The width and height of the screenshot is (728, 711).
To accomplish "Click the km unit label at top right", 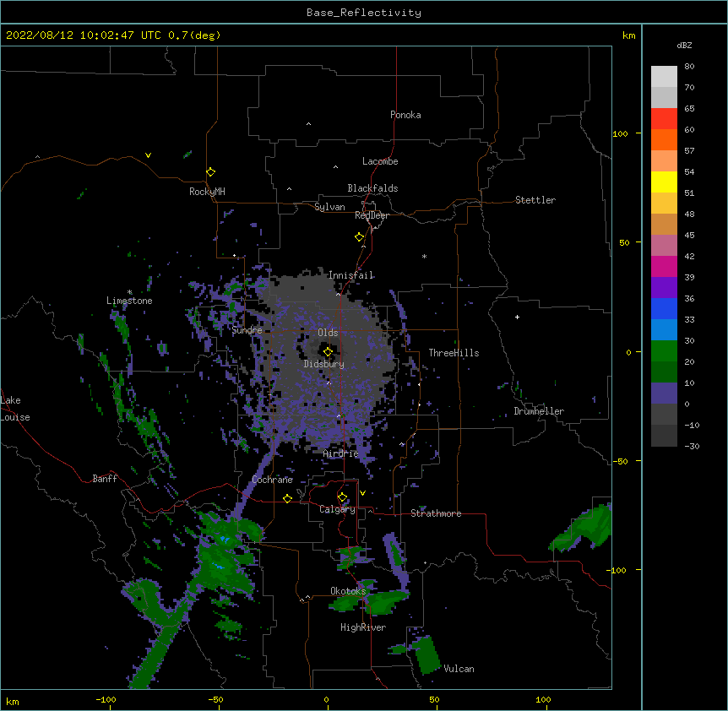I will tap(629, 35).
